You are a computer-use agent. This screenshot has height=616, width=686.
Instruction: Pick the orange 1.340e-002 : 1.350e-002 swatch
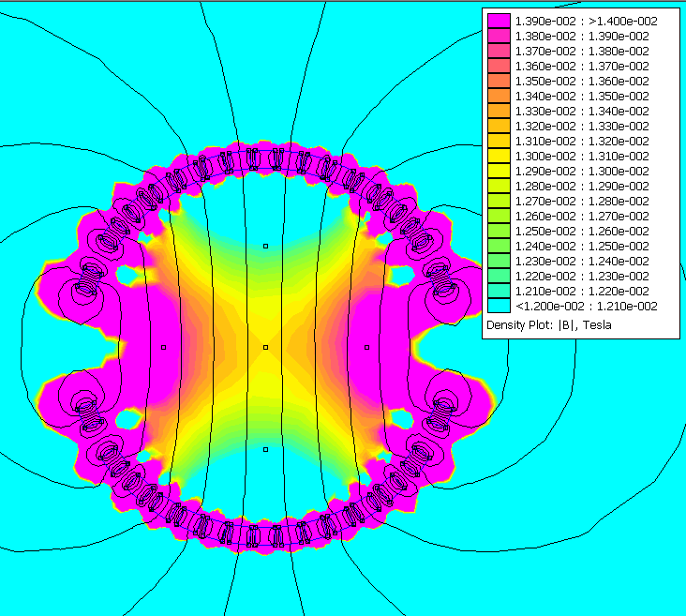click(498, 96)
